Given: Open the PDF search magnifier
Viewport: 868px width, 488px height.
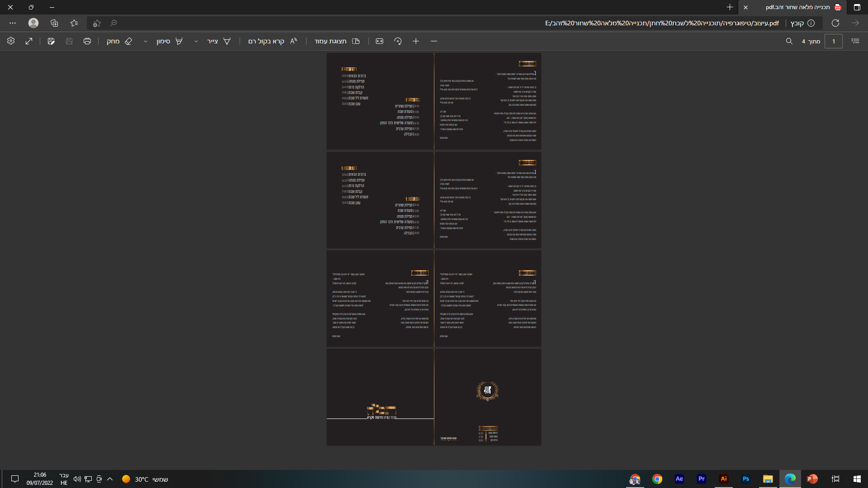Looking at the screenshot, I should coord(789,41).
